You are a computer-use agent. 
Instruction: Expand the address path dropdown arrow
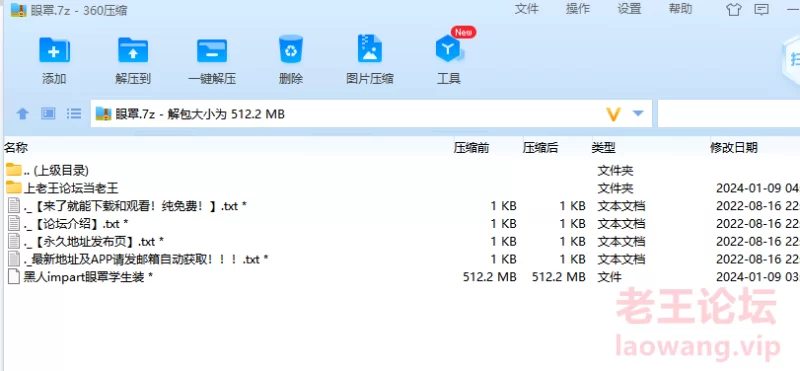coord(638,113)
